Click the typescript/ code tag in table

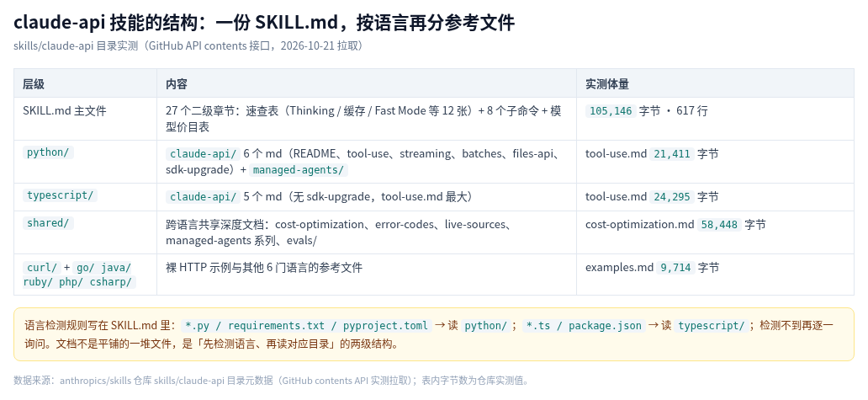[60, 195]
